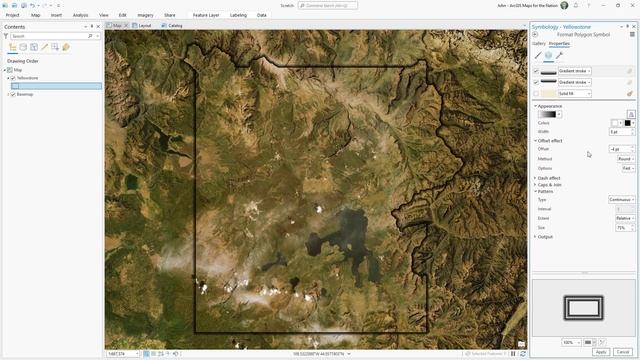
Task: Click the Contents filter funnel icon
Action: coord(6,36)
